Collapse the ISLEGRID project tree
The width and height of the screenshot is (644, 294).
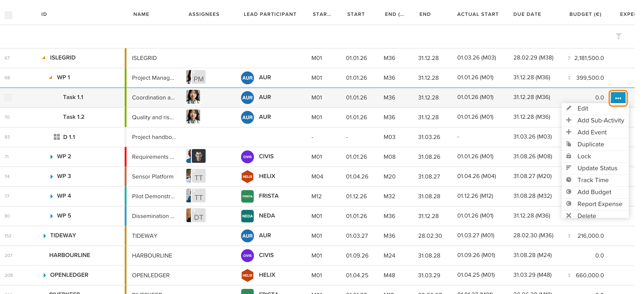(x=44, y=58)
